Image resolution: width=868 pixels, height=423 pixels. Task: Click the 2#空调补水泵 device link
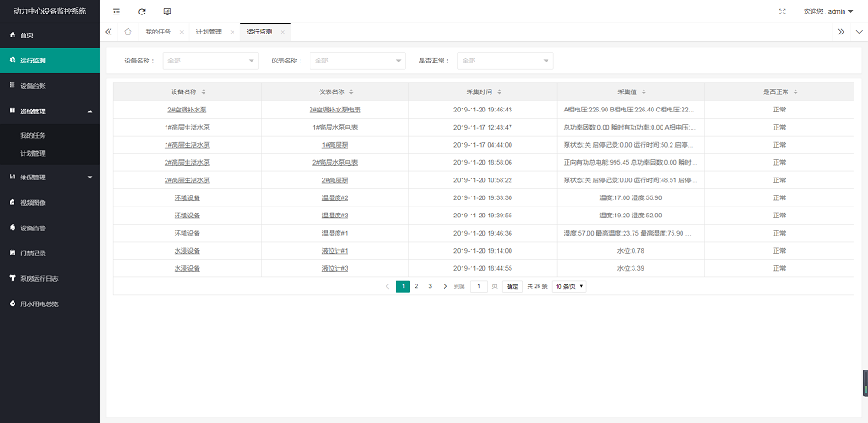(x=186, y=110)
